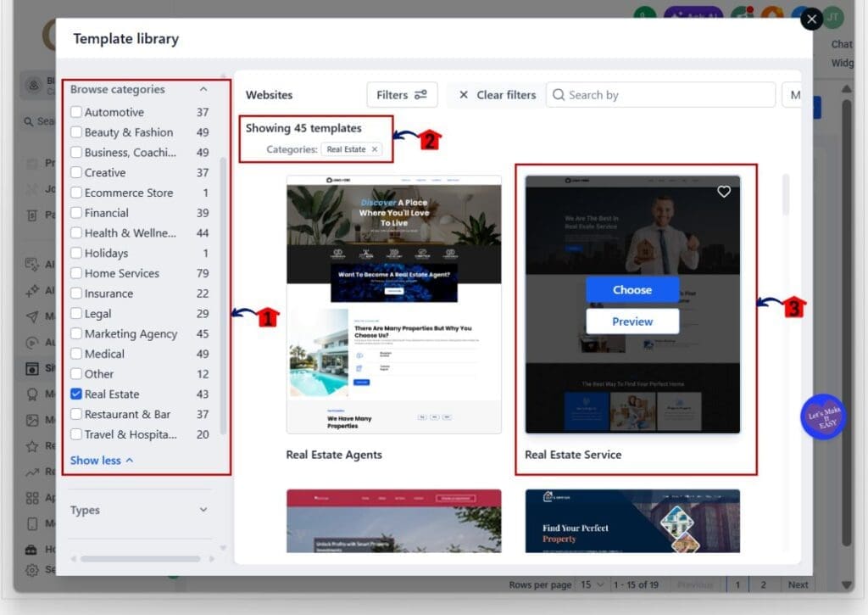Check the Marketing Agency category checkbox

pos(76,333)
